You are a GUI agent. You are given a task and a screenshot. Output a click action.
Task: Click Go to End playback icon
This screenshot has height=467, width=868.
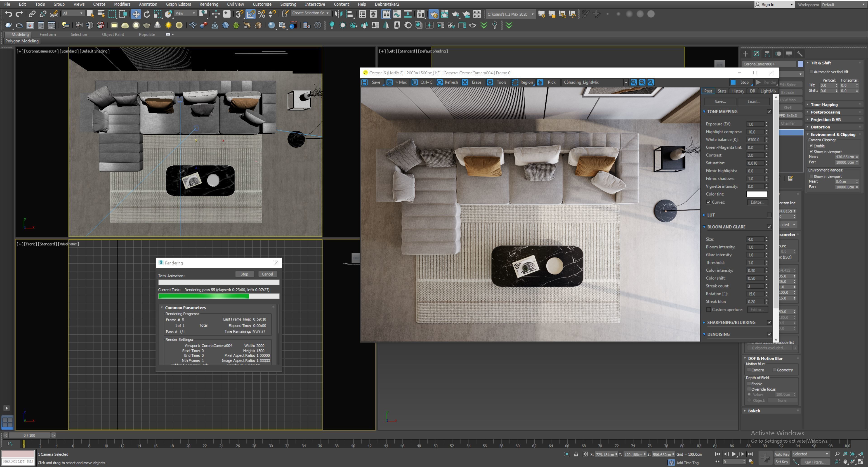(750, 454)
